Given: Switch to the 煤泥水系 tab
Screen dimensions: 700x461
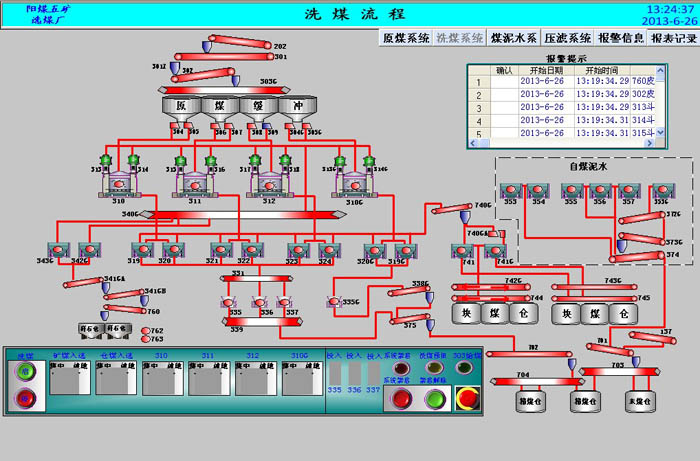Looking at the screenshot, I should [x=513, y=38].
